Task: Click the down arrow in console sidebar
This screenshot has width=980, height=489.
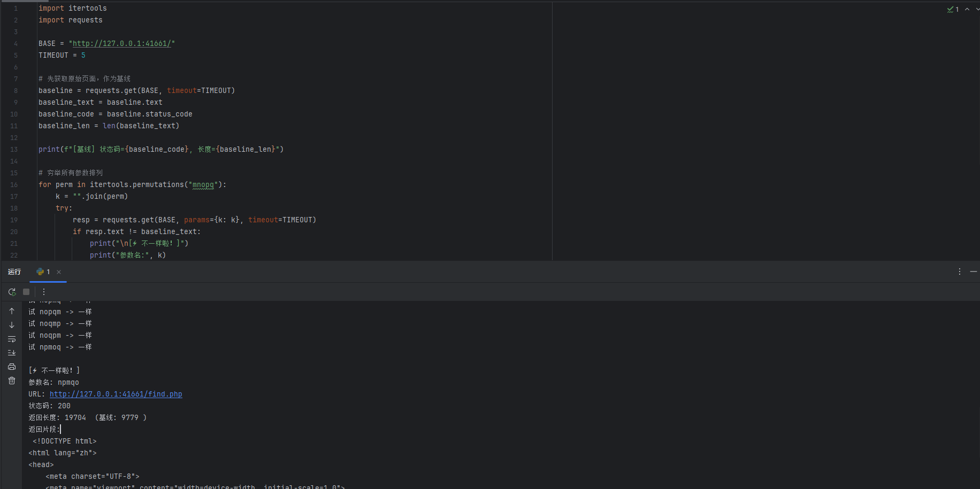Action: pyautogui.click(x=12, y=325)
